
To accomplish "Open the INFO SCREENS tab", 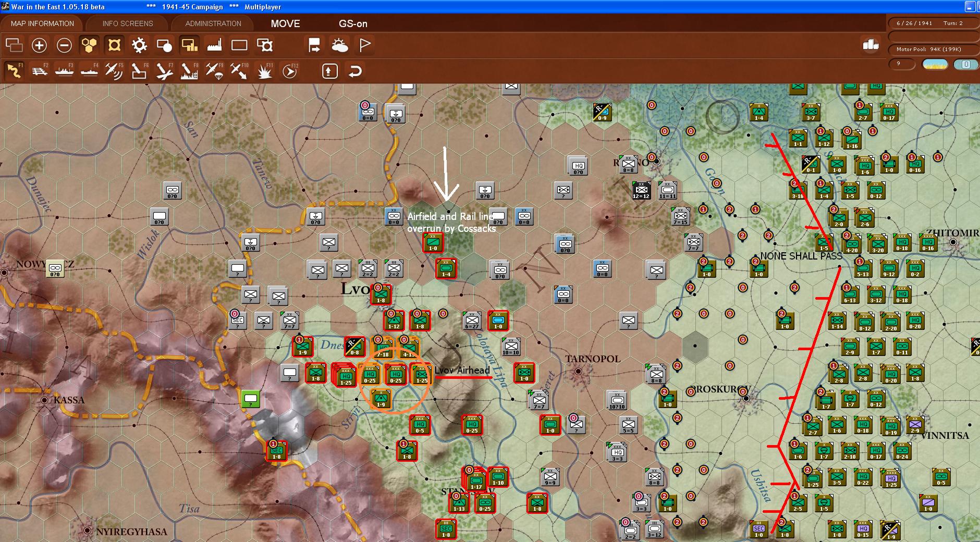I will coord(128,23).
